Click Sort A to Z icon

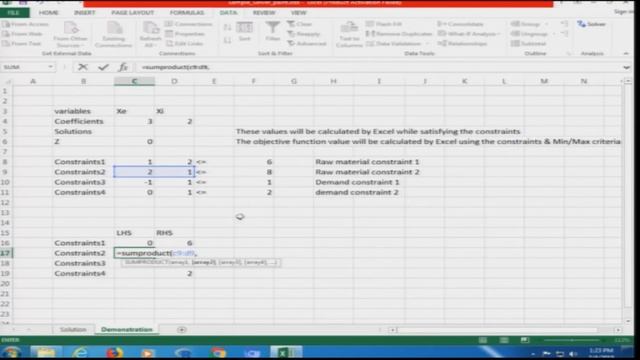(227, 27)
